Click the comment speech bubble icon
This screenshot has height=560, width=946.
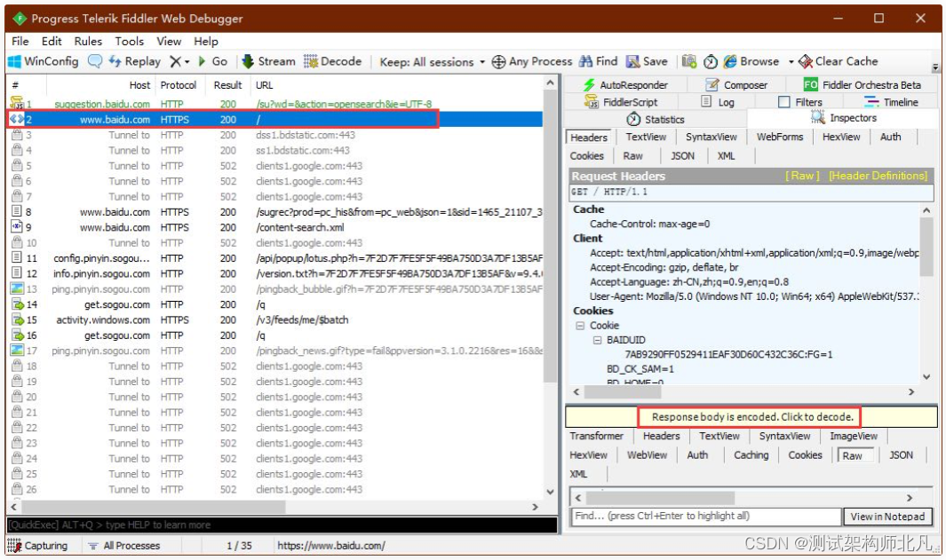coord(95,61)
